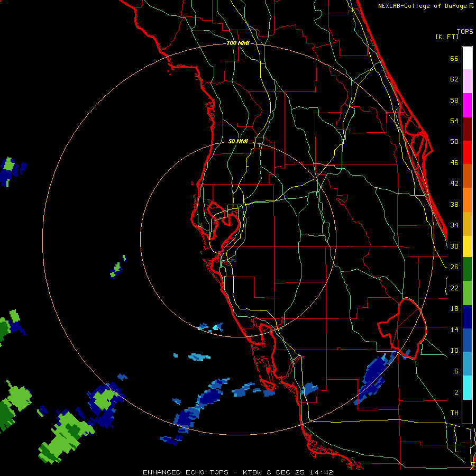Click the 'KTBW' station identifier
476x476 pixels.
(x=252, y=472)
